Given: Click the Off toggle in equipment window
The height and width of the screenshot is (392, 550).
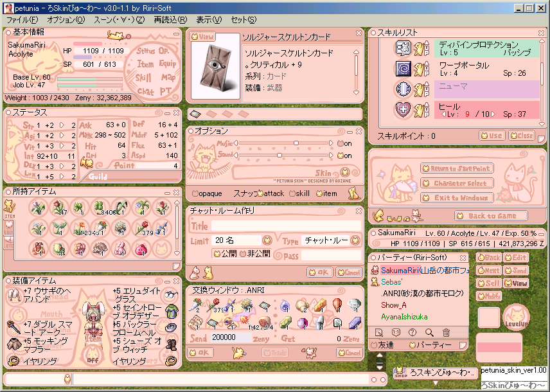Looking at the screenshot, I should click(x=93, y=355).
